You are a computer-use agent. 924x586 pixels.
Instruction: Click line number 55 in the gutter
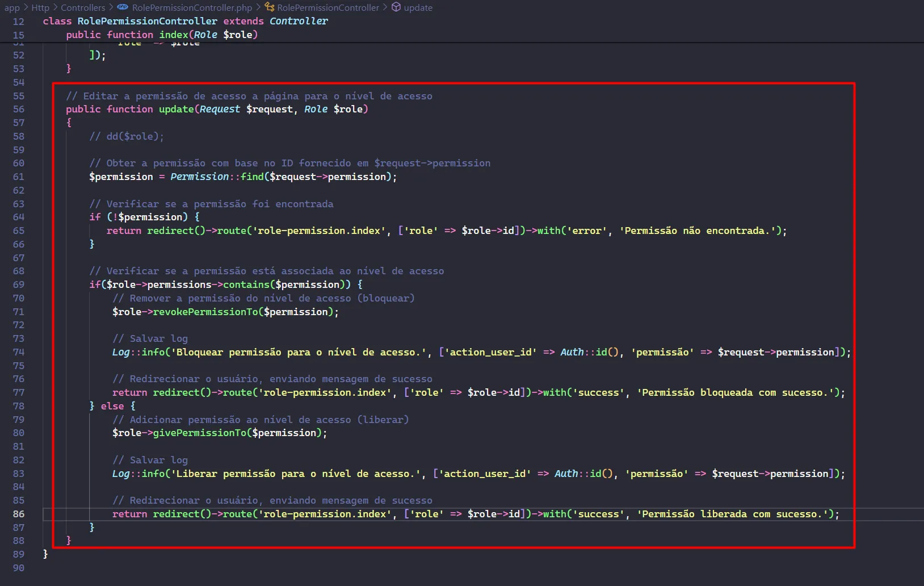pos(19,95)
